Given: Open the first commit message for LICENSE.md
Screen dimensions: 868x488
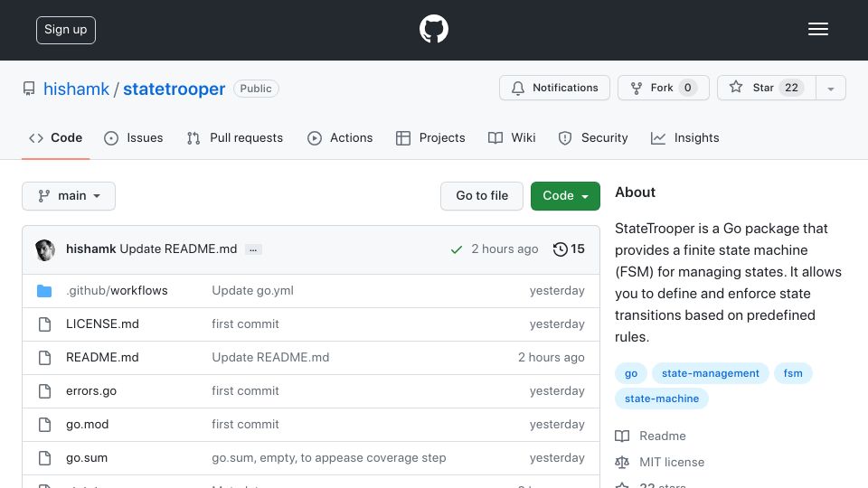Looking at the screenshot, I should [x=245, y=324].
